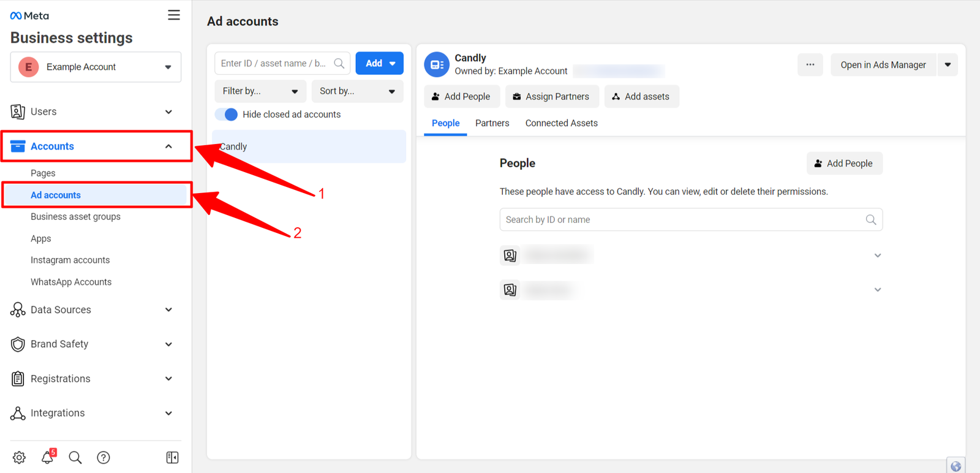Select Pages in Accounts menu

[43, 173]
